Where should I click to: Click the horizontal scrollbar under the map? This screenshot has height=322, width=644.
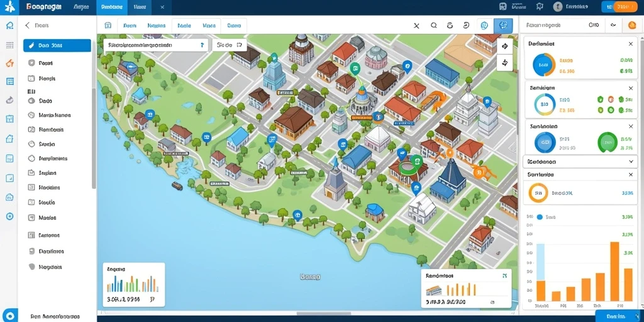pos(324,313)
